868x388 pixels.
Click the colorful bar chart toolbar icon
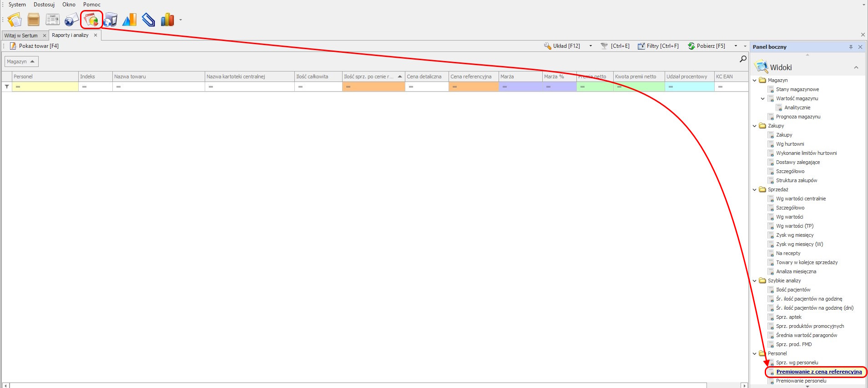point(167,20)
